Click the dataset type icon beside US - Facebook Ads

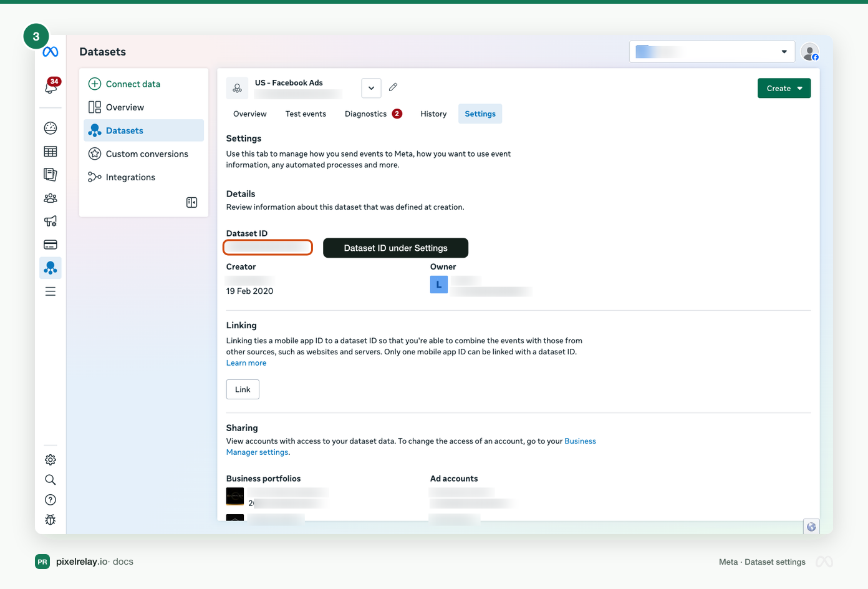pyautogui.click(x=237, y=89)
